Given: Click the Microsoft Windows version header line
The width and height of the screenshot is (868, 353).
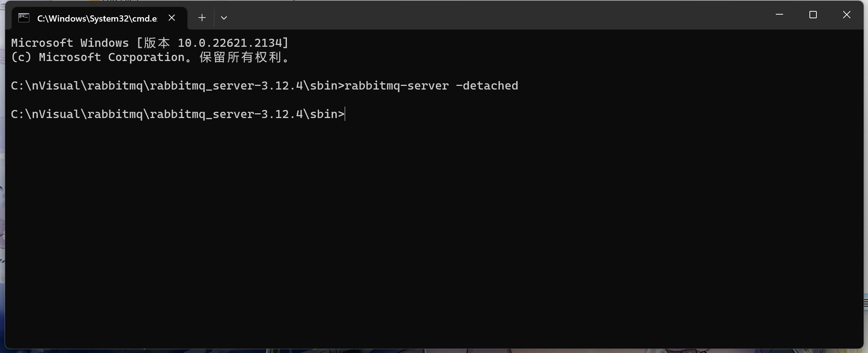Looking at the screenshot, I should pos(150,43).
